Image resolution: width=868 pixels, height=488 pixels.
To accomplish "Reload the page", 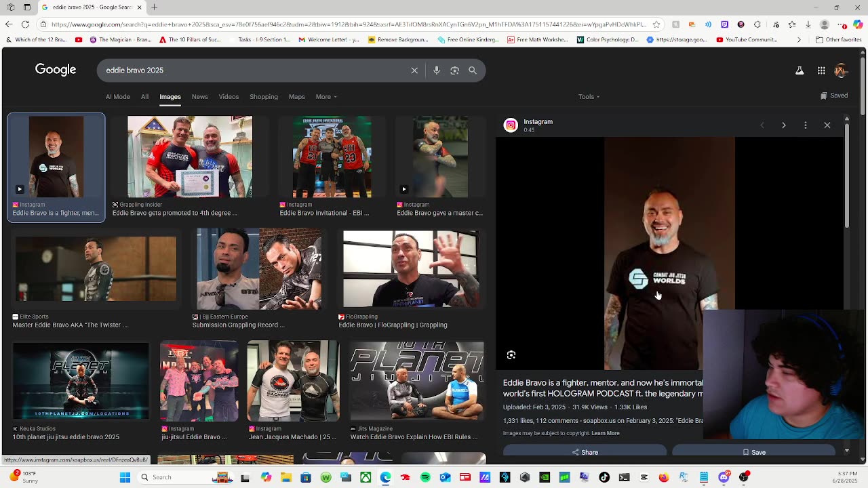I will [x=25, y=24].
